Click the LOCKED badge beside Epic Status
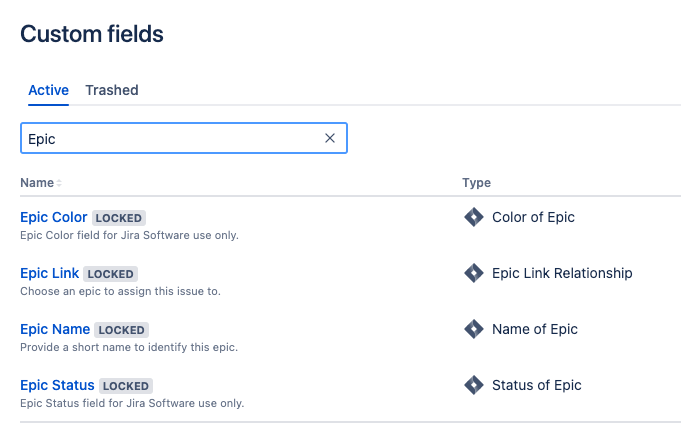The height and width of the screenshot is (441, 681). point(126,386)
